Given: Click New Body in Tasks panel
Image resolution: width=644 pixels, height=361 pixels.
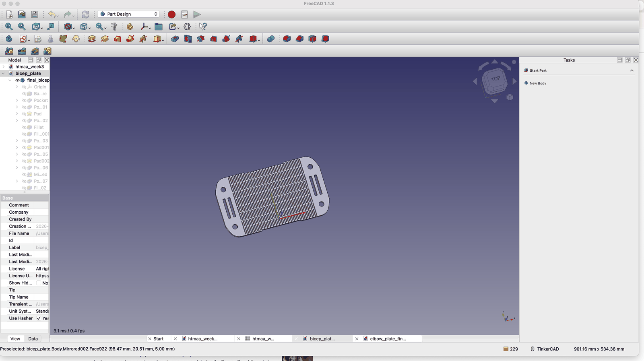Looking at the screenshot, I should click(x=538, y=83).
